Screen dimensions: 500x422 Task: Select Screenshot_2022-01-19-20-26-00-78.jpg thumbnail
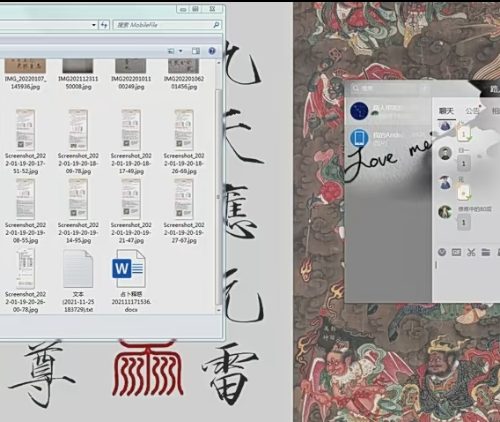tap(25, 268)
